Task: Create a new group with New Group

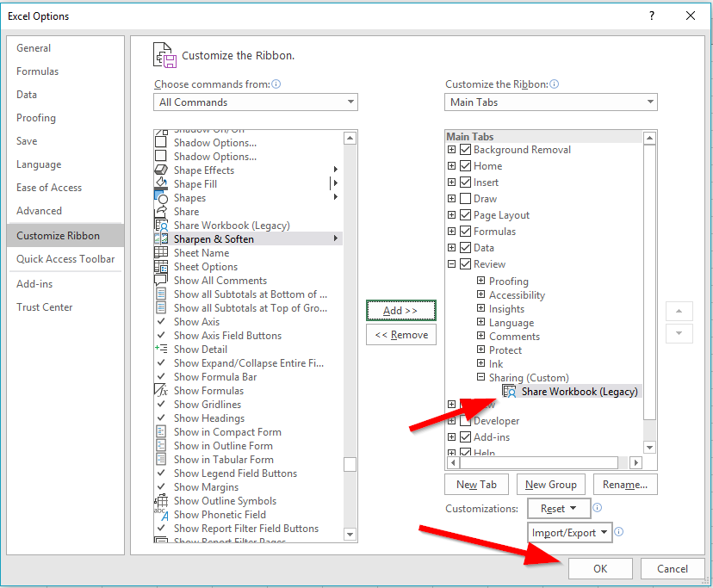Action: point(550,484)
